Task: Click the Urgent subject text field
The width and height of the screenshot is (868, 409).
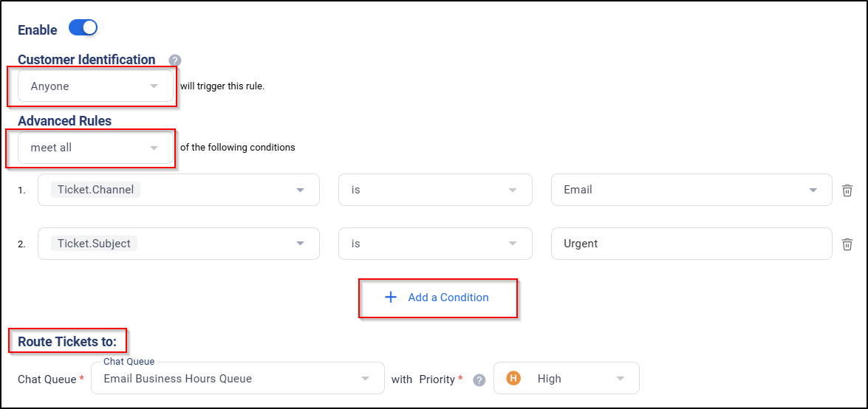Action: (x=691, y=244)
